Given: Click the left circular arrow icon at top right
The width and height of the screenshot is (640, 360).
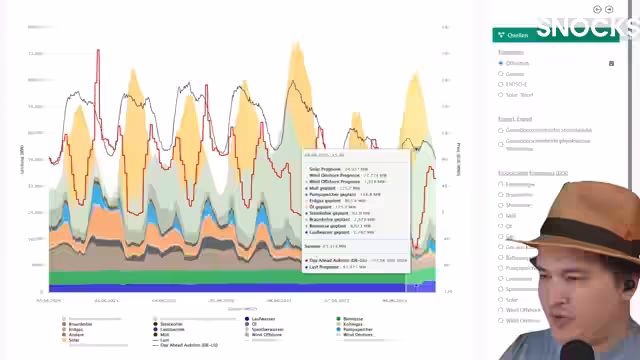Looking at the screenshot, I should point(597,9).
